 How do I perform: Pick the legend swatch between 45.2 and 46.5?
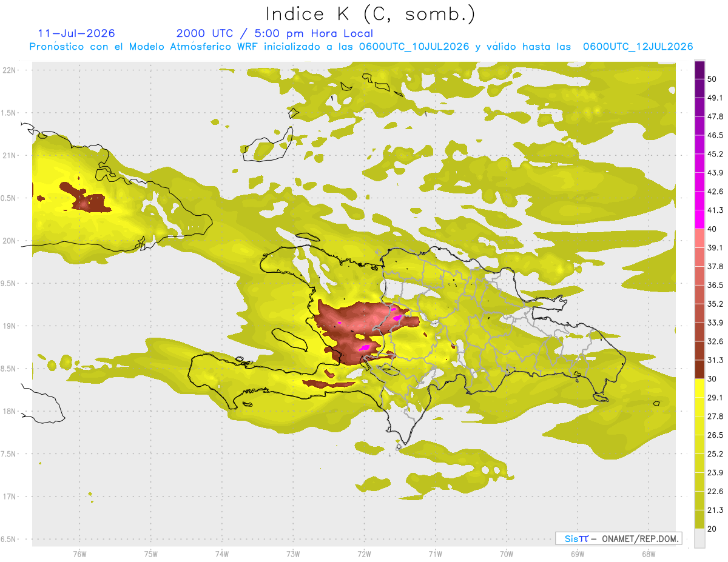point(699,145)
